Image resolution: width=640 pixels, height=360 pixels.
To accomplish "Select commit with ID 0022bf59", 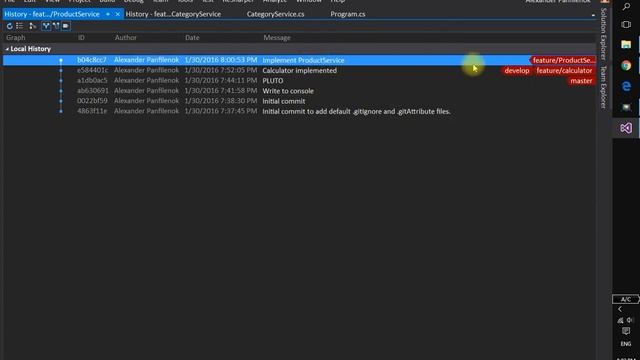I will tap(299, 101).
